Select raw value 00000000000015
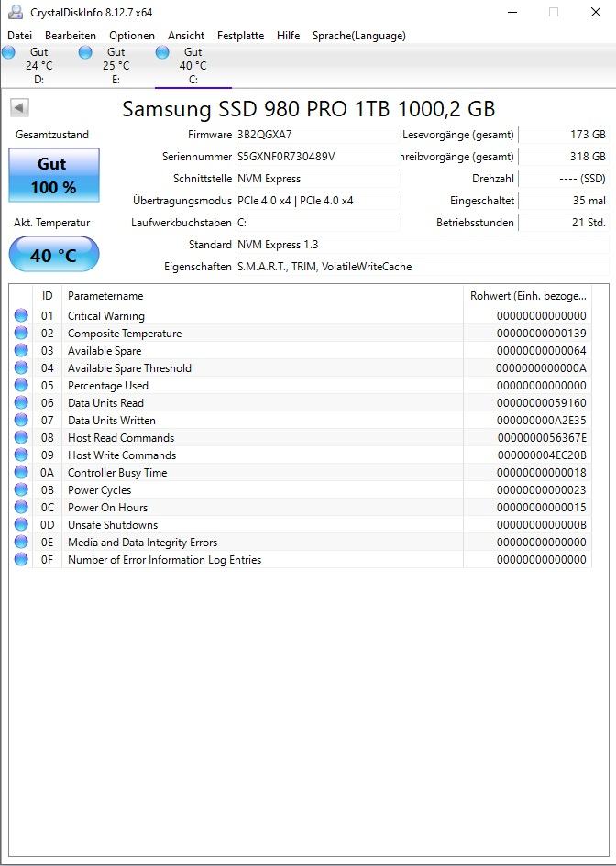 pyautogui.click(x=542, y=507)
